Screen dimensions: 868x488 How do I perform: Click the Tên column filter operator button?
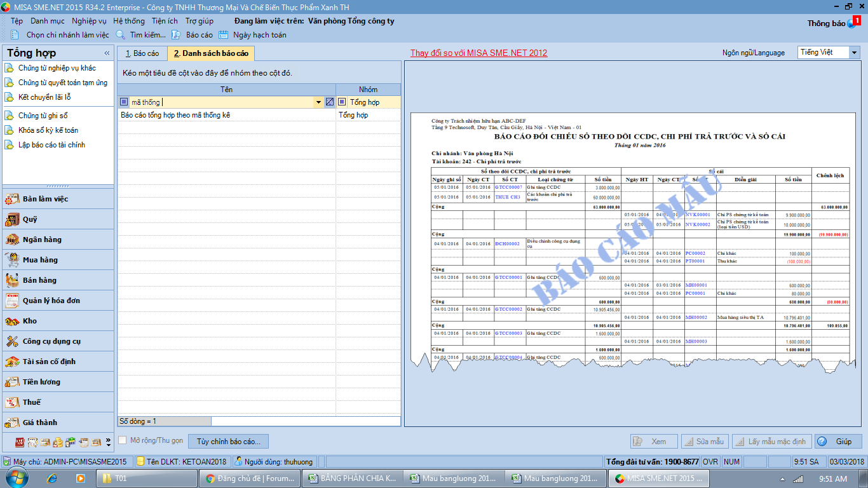coord(124,102)
